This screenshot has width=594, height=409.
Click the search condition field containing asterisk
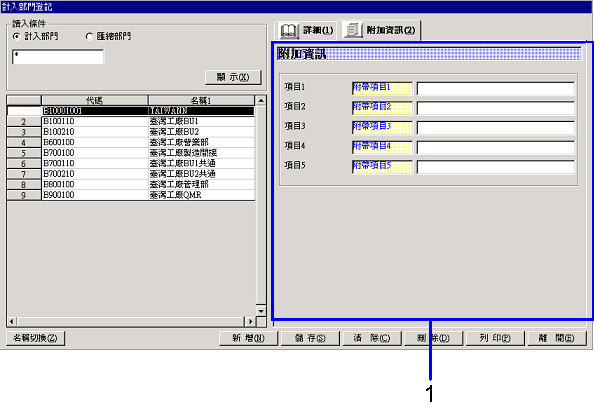pyautogui.click(x=58, y=57)
